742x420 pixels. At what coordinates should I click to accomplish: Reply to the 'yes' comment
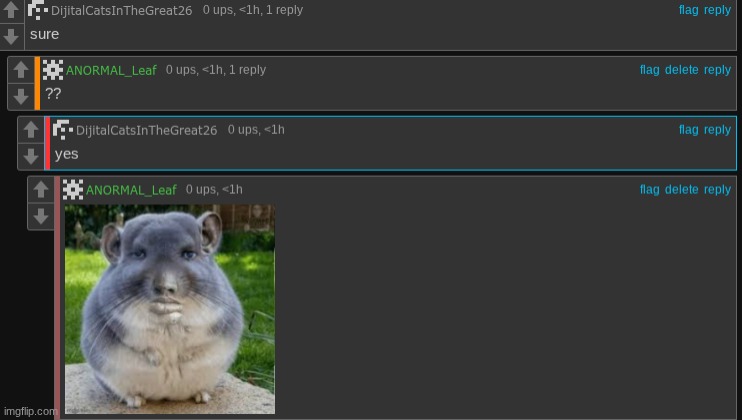[x=717, y=130]
